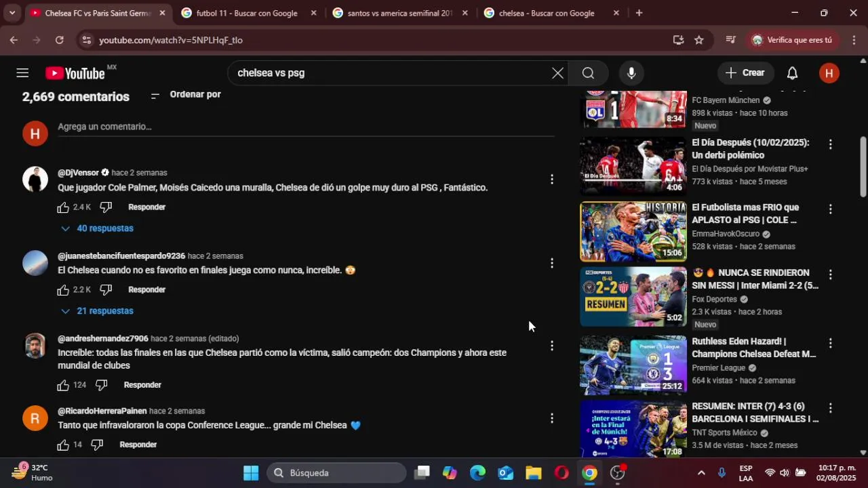Open options menu for @DjVensor comment

tap(552, 179)
